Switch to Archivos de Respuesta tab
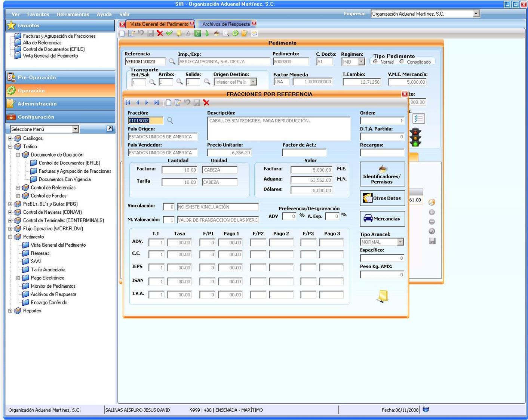The height and width of the screenshot is (420, 528). click(x=226, y=24)
